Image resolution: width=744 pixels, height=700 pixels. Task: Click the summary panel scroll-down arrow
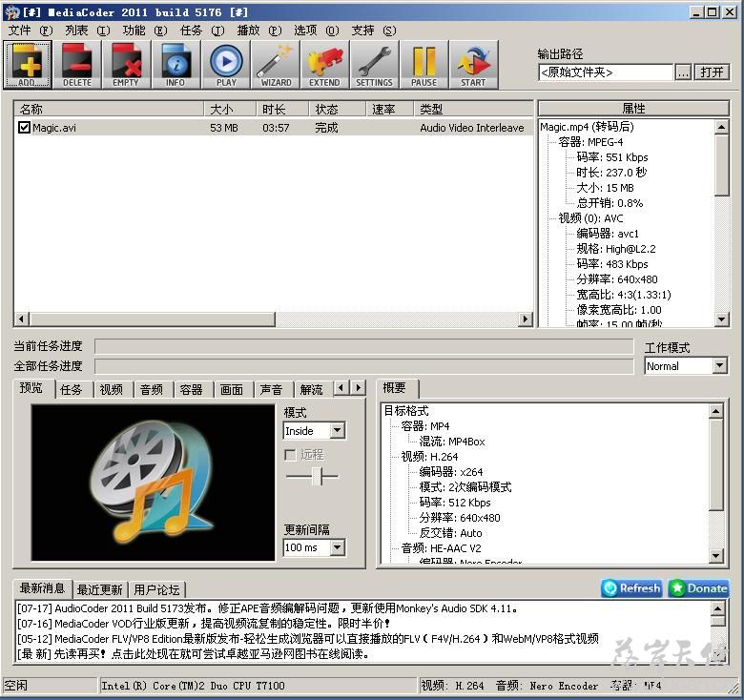[716, 555]
